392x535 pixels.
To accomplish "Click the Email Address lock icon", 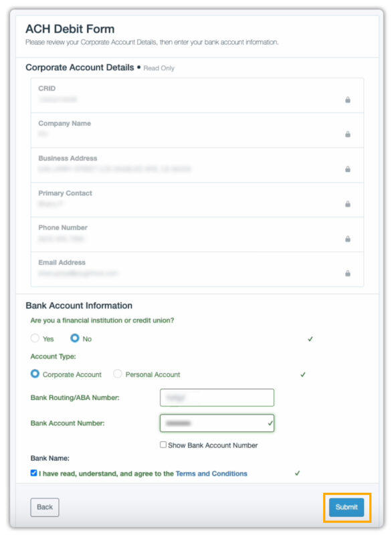I will tap(348, 273).
